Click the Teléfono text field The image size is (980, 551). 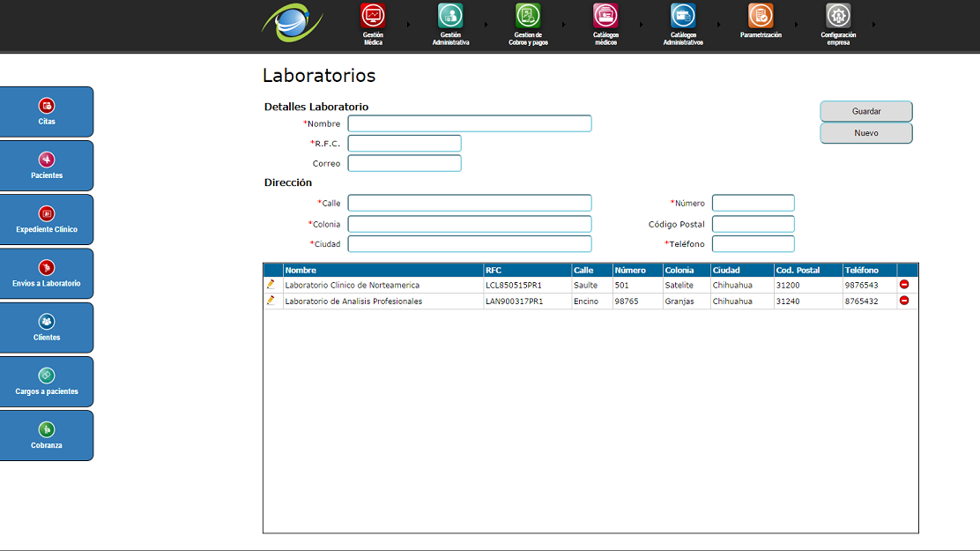point(753,244)
